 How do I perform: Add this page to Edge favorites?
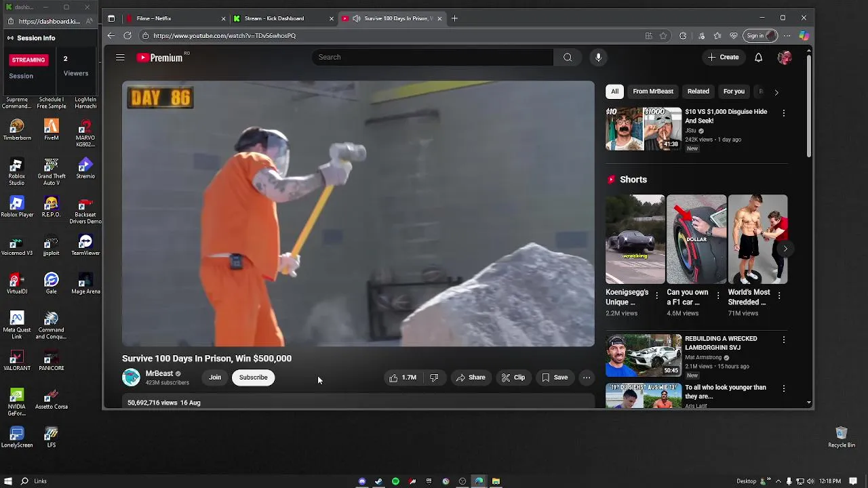[663, 36]
